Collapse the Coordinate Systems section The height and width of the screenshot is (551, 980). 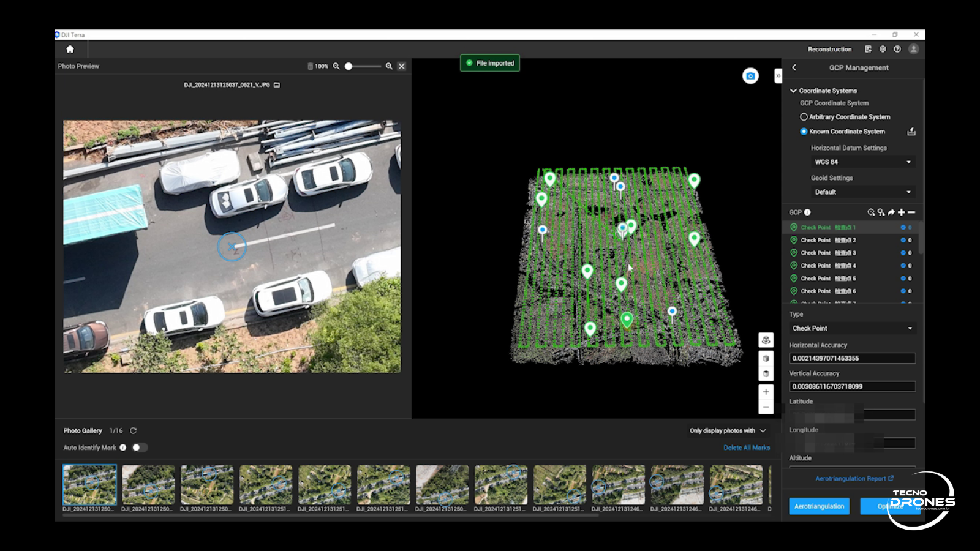click(793, 91)
